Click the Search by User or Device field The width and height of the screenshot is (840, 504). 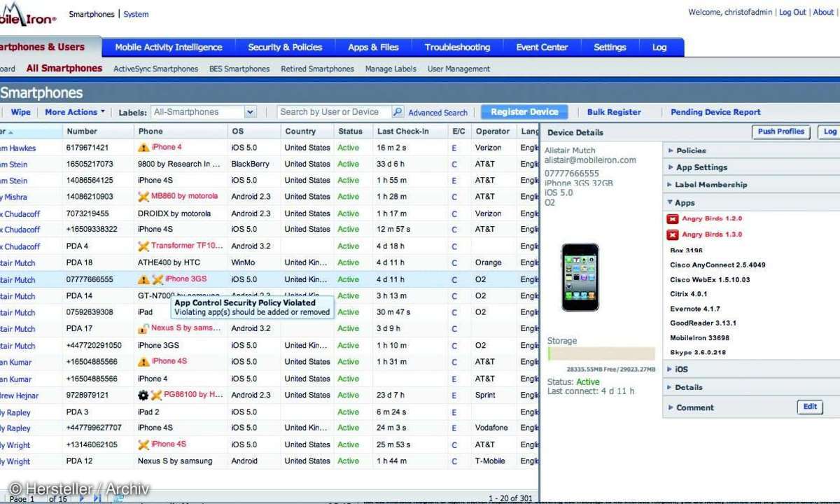(x=334, y=112)
